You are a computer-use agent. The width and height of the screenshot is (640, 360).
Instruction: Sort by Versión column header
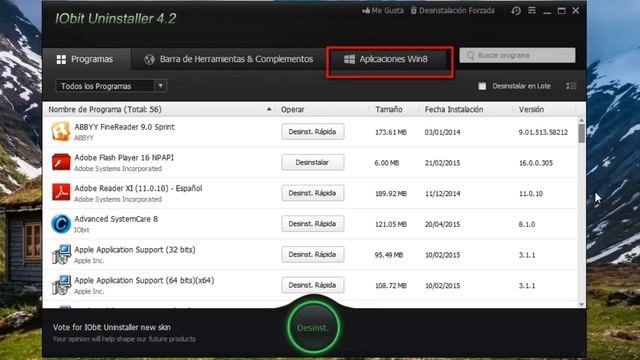(x=531, y=109)
